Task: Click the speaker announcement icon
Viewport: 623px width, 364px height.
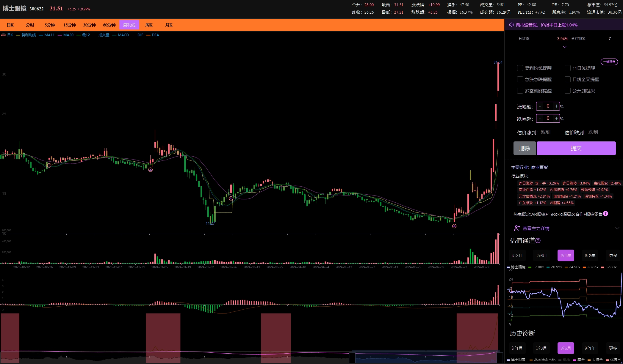Action: click(511, 25)
